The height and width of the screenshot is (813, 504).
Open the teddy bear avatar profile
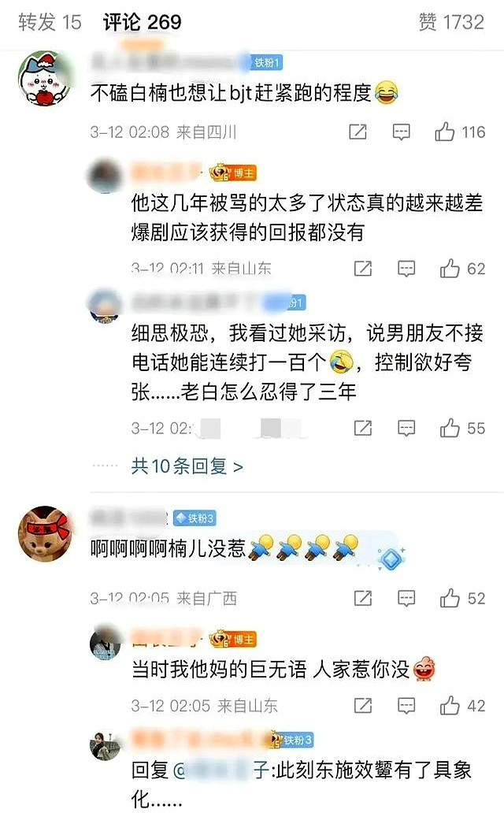(x=45, y=533)
